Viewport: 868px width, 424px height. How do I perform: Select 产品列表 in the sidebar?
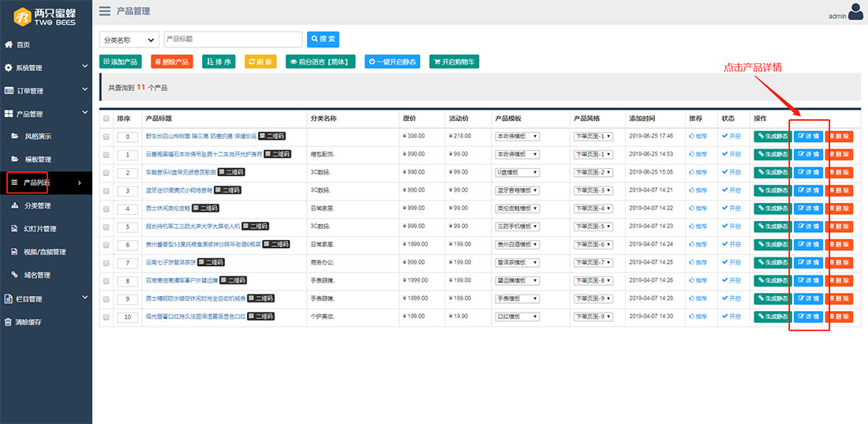46,182
